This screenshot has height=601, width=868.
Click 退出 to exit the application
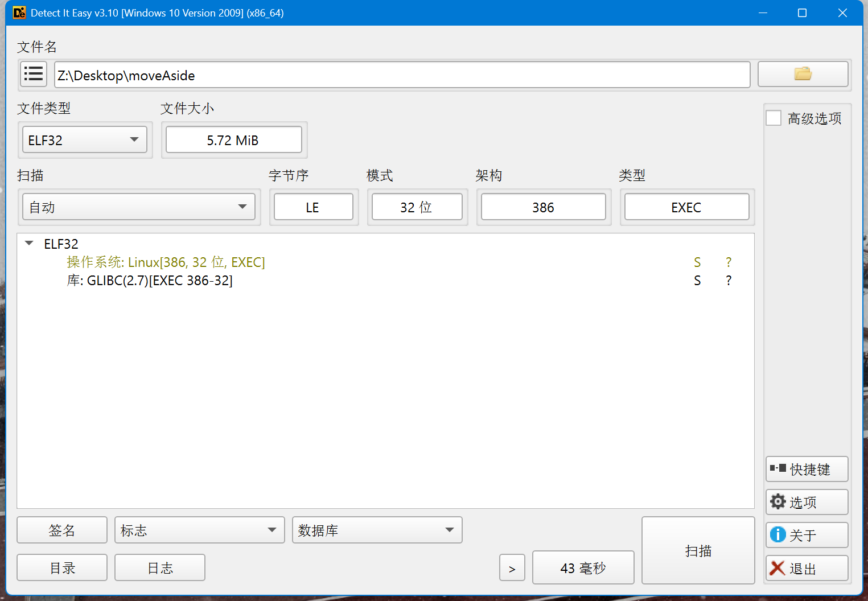tap(807, 568)
